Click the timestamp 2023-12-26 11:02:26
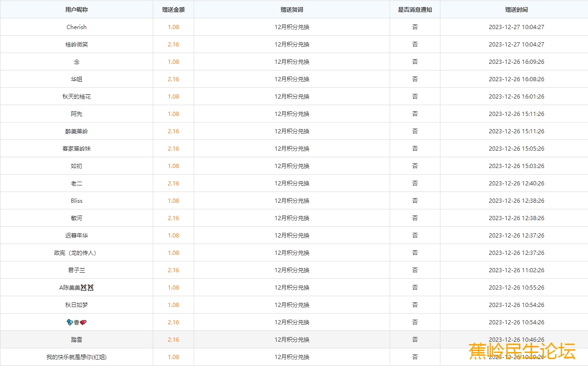Image resolution: width=588 pixels, height=368 pixels. [517, 270]
